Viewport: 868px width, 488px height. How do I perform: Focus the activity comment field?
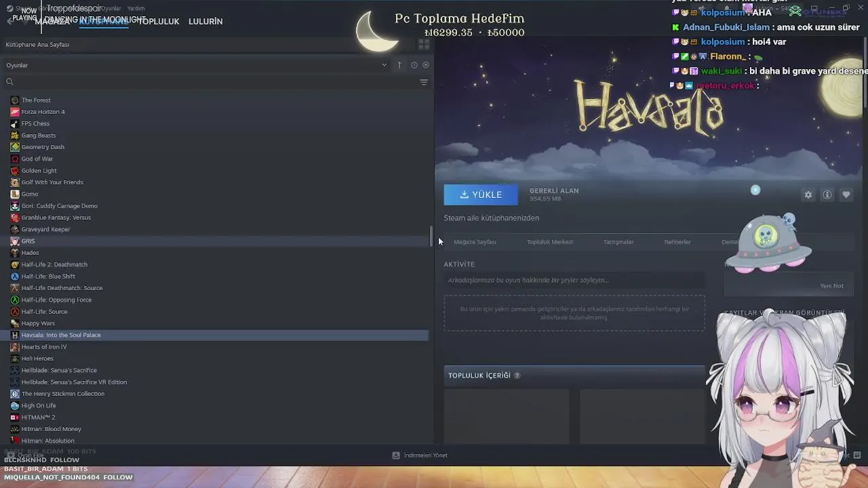click(x=574, y=280)
